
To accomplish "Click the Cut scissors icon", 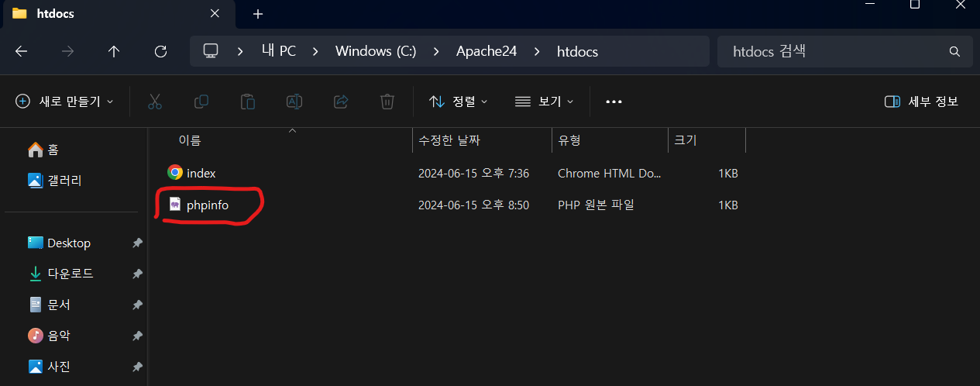I will (154, 102).
